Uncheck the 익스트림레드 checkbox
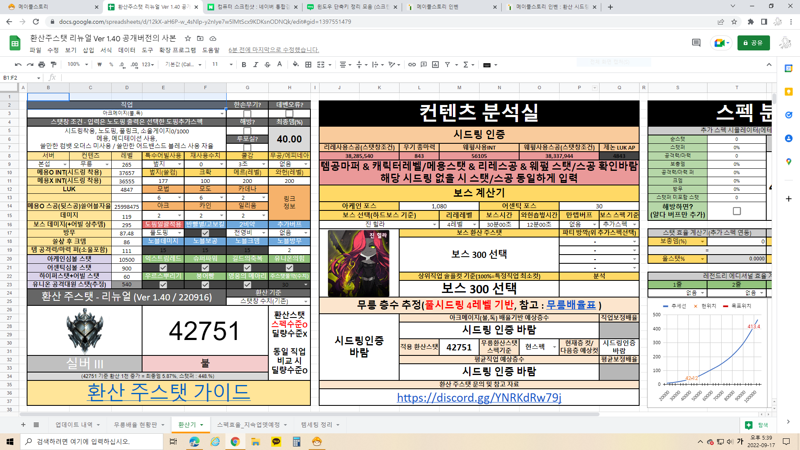800x450 pixels. (163, 267)
